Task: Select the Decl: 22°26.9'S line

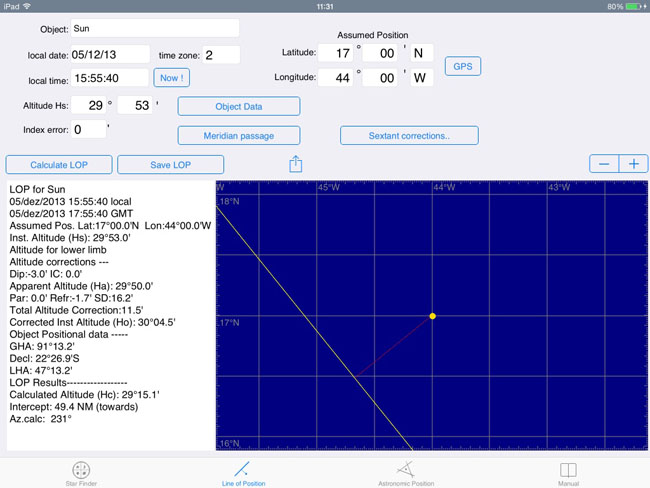Action: [x=44, y=359]
